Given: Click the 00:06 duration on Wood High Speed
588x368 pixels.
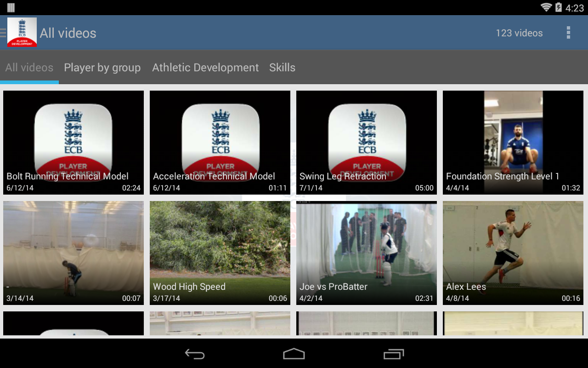Looking at the screenshot, I should pyautogui.click(x=278, y=298).
